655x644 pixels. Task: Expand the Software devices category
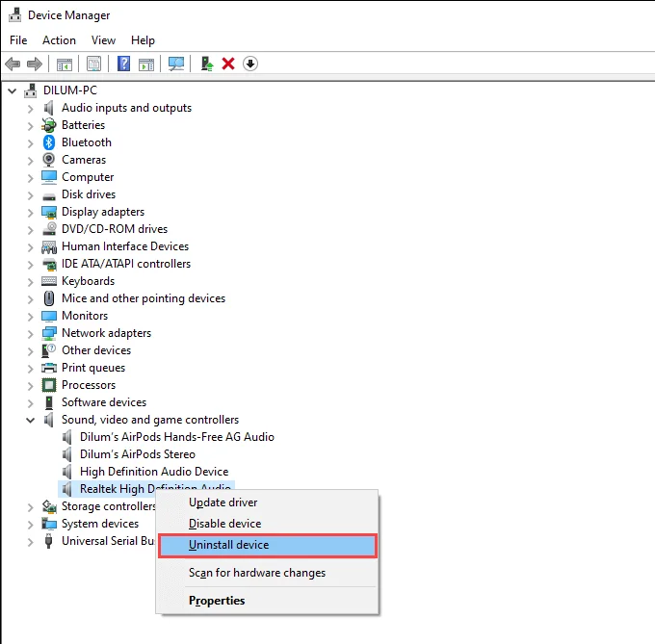click(30, 403)
